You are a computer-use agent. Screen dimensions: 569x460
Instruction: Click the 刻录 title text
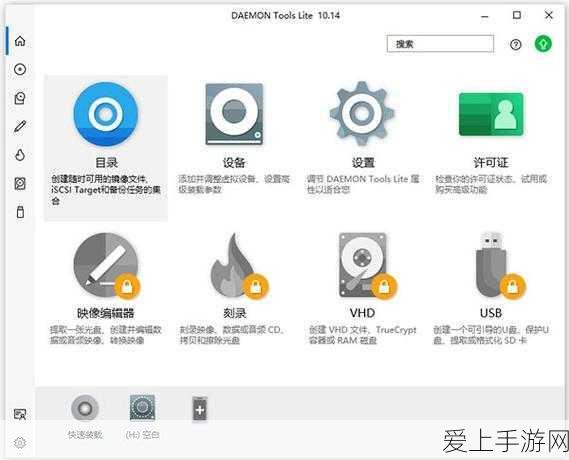pyautogui.click(x=234, y=313)
